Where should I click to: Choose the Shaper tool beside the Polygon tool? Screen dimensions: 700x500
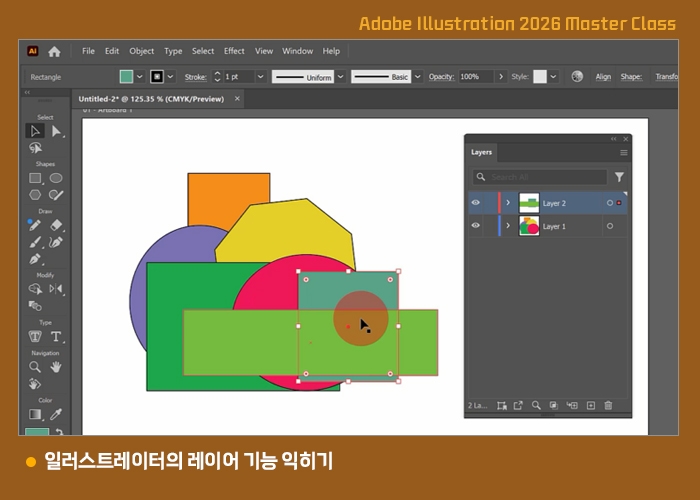coord(56,195)
